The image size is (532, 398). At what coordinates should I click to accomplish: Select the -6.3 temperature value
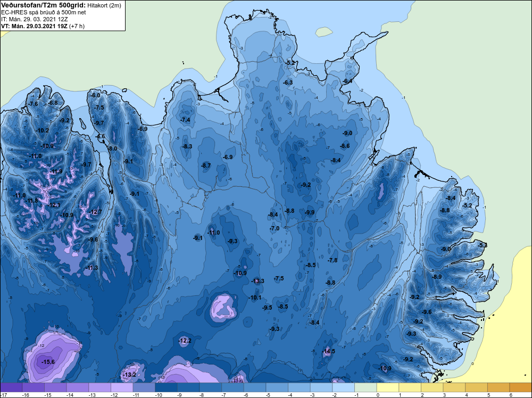point(288,82)
